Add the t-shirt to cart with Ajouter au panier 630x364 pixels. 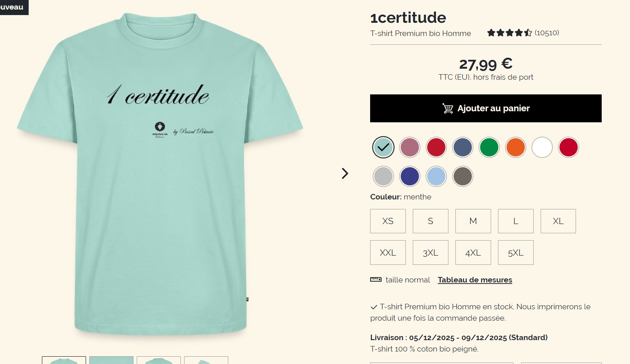(486, 108)
